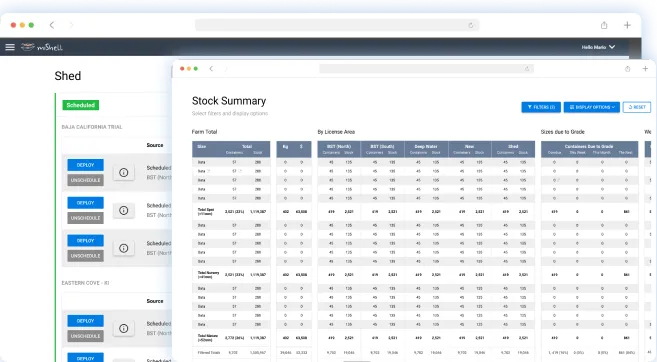Screen dimensions: 657x362
Task: Click the miShell logo
Action: pyautogui.click(x=42, y=47)
